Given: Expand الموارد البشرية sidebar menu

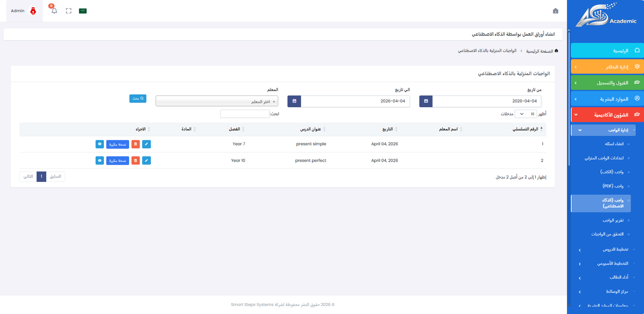Looking at the screenshot, I should pos(607,99).
